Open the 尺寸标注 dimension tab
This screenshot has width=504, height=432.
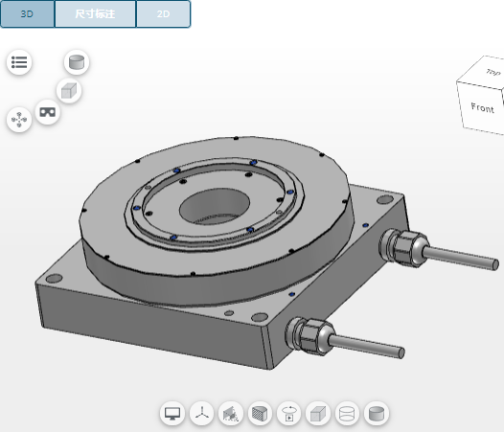coord(95,13)
